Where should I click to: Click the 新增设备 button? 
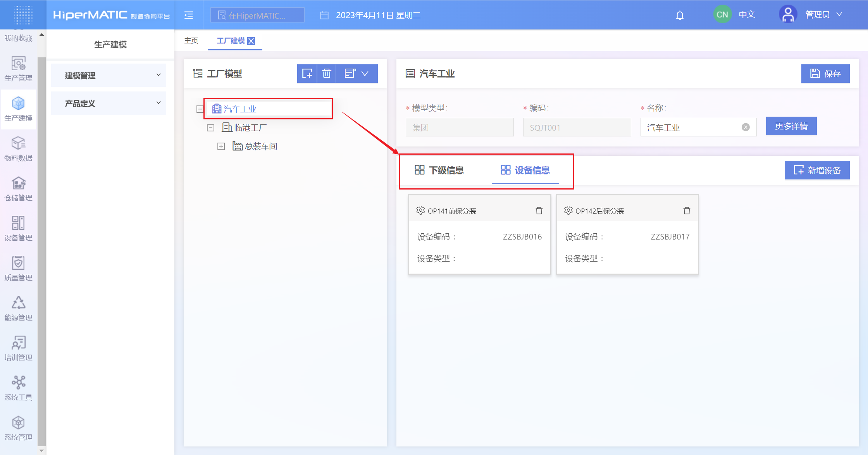point(817,170)
